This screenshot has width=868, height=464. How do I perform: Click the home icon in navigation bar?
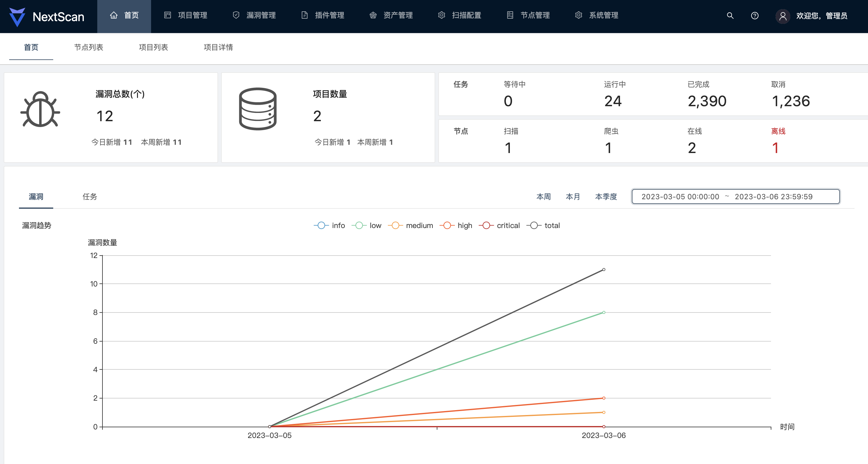click(x=113, y=15)
